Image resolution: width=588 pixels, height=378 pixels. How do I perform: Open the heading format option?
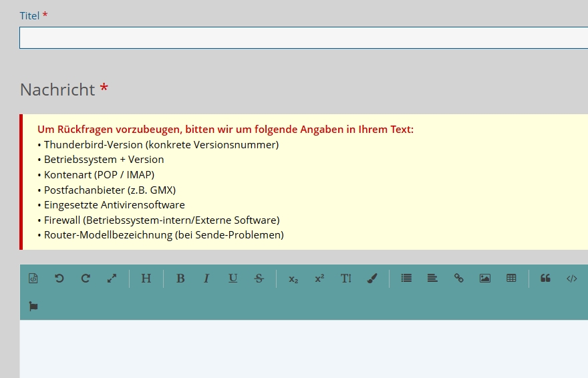click(146, 278)
